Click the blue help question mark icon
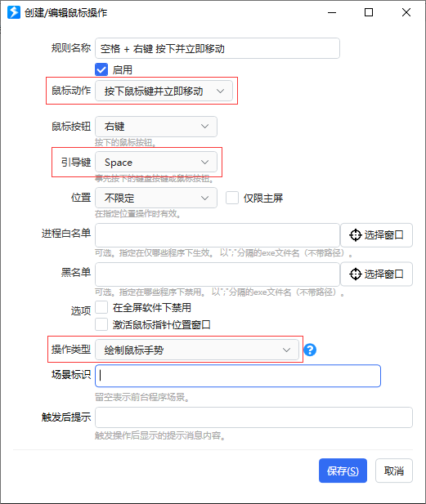The width and height of the screenshot is (426, 504). 310,350
